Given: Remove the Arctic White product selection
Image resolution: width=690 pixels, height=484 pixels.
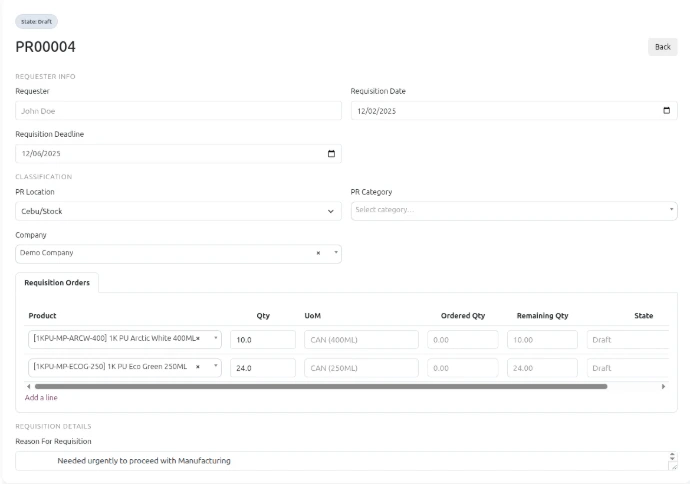Looking at the screenshot, I should [198, 339].
